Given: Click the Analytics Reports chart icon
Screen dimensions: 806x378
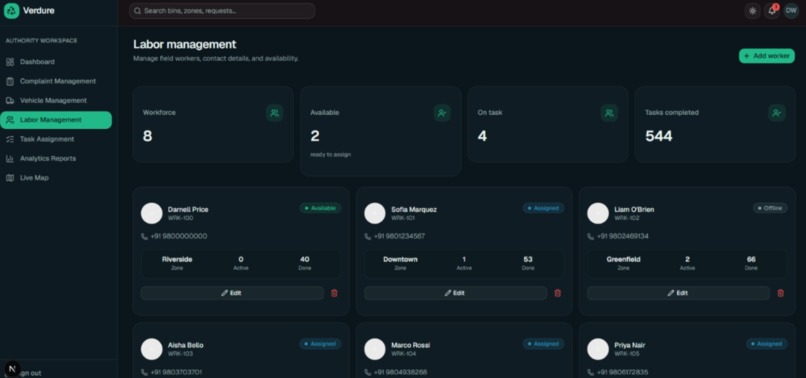Looking at the screenshot, I should coord(10,158).
